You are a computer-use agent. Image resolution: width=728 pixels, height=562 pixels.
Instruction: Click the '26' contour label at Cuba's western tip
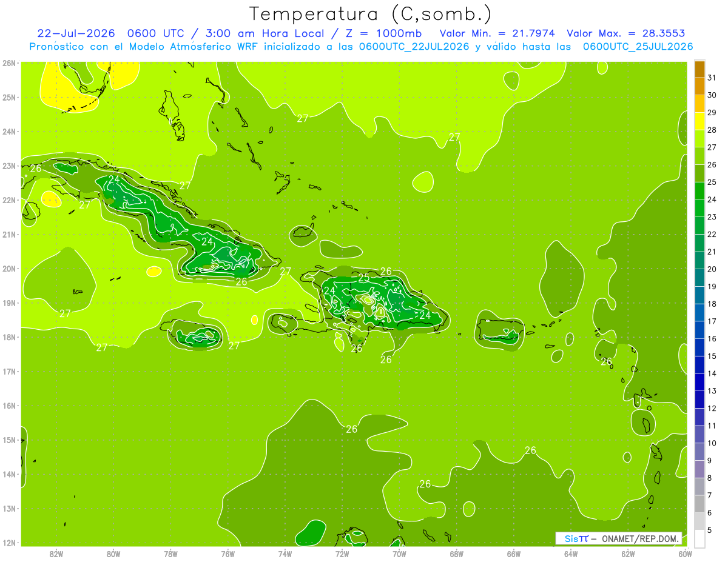36,169
